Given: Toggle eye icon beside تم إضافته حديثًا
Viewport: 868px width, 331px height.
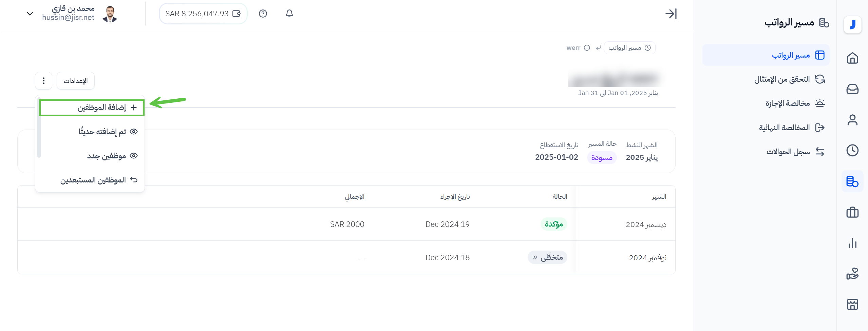Looking at the screenshot, I should 134,132.
